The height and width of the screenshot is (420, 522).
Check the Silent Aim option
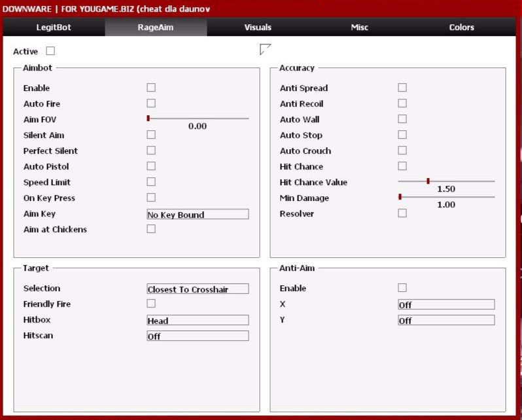151,135
